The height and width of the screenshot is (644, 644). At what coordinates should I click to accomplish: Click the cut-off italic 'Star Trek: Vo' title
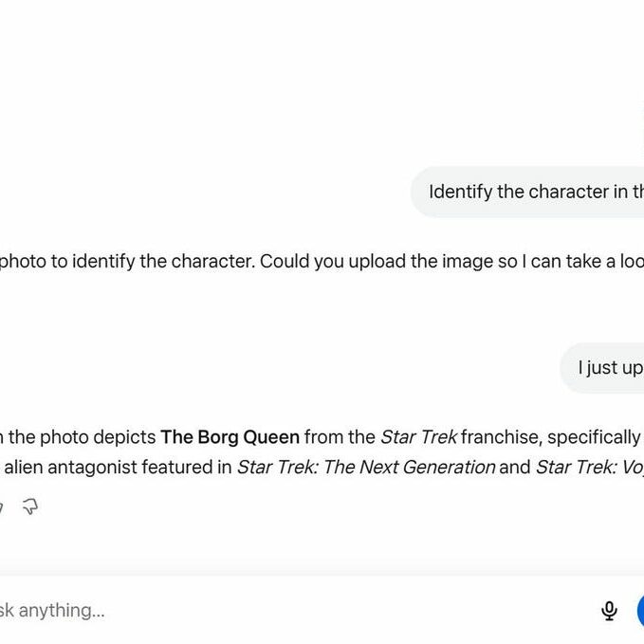click(x=590, y=467)
